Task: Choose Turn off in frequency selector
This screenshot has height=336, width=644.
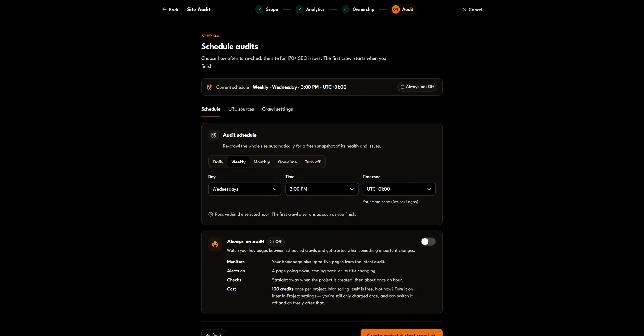Action: point(313,162)
